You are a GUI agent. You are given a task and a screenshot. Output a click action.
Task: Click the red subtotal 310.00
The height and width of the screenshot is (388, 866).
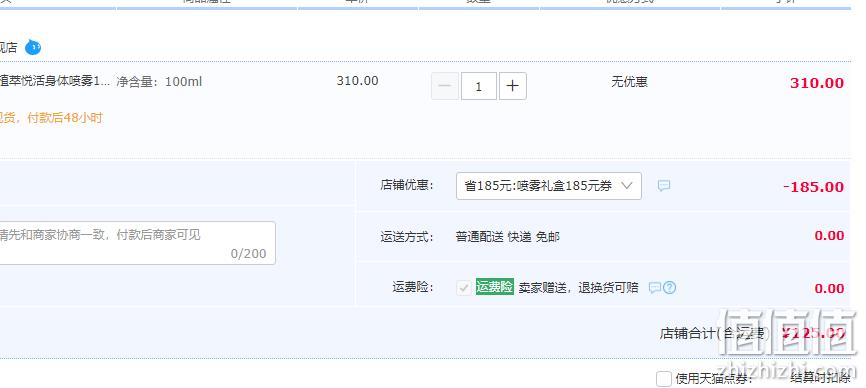(x=817, y=83)
